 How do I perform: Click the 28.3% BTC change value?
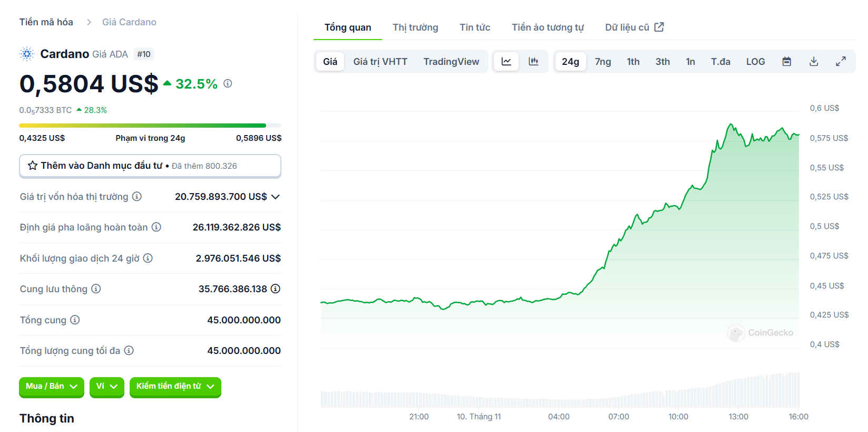coord(95,110)
